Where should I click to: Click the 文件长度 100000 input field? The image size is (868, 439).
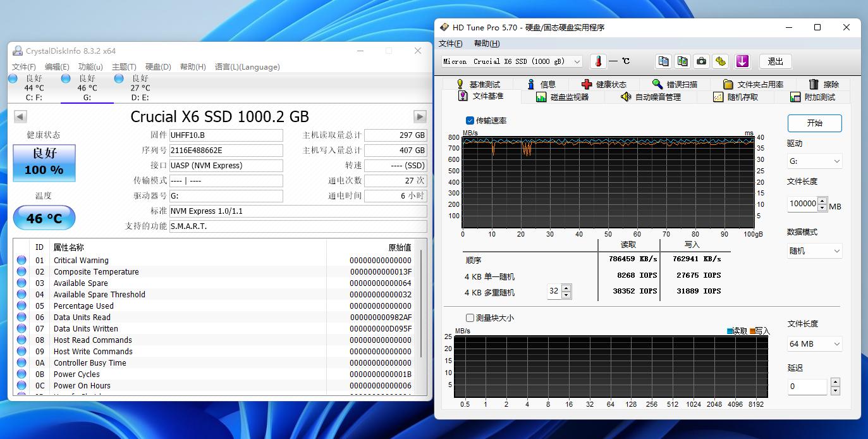pyautogui.click(x=802, y=204)
